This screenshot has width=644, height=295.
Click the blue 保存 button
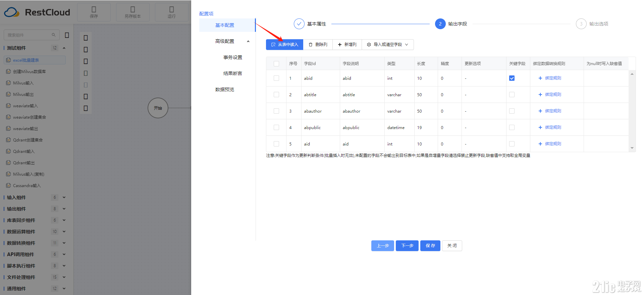(430, 246)
